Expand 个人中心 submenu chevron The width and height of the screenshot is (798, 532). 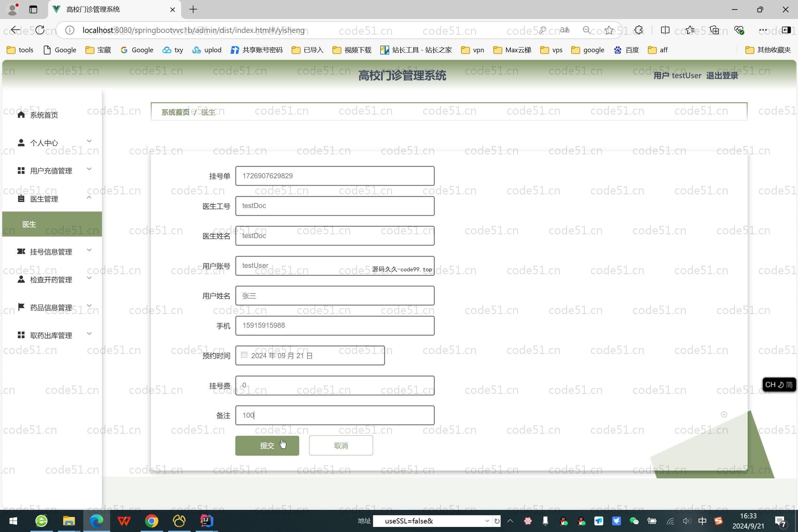point(89,141)
